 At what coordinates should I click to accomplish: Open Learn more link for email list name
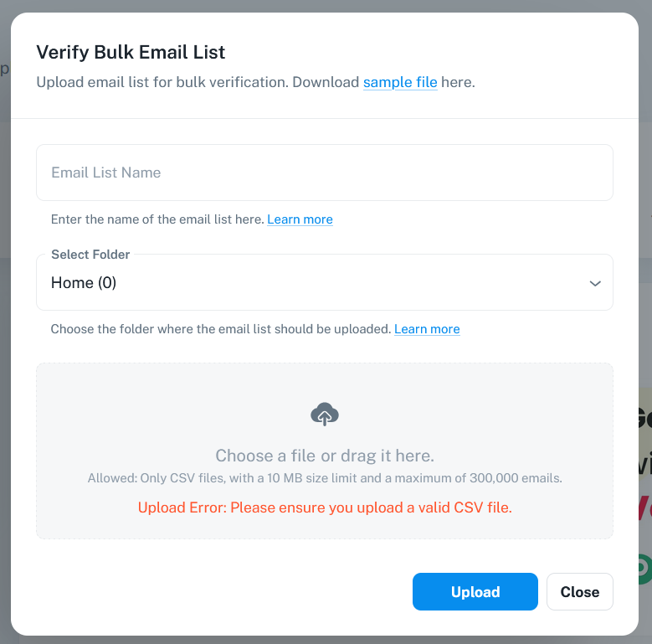point(300,219)
